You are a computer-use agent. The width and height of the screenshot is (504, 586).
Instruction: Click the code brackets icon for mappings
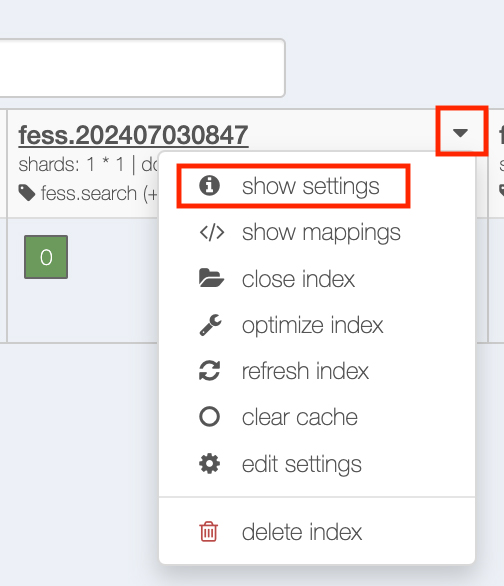coord(212,232)
